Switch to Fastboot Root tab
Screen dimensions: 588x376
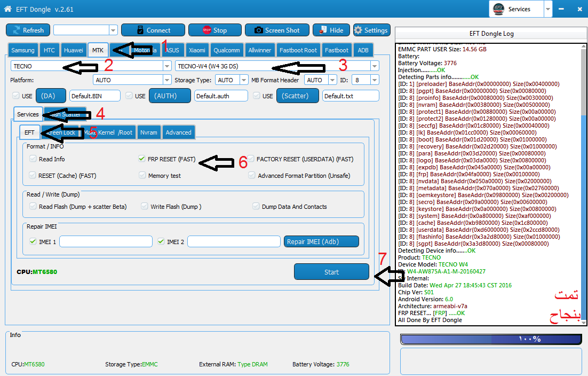click(298, 50)
